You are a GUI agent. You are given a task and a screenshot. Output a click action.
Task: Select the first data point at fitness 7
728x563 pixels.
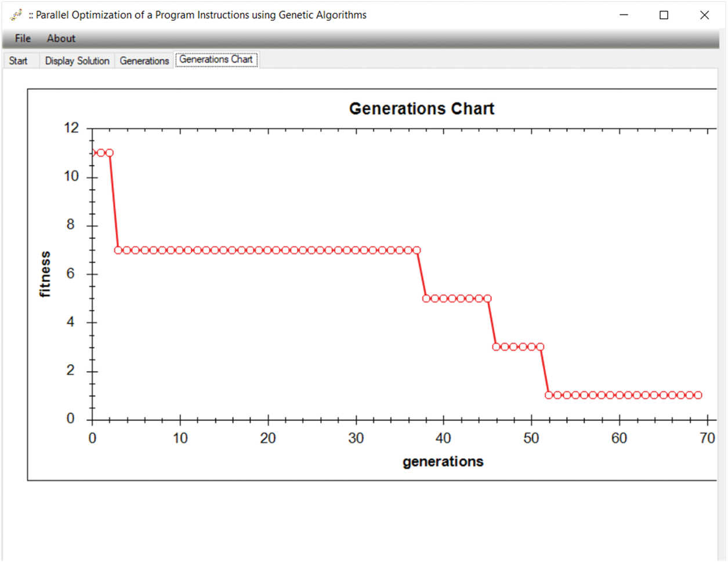(x=118, y=250)
